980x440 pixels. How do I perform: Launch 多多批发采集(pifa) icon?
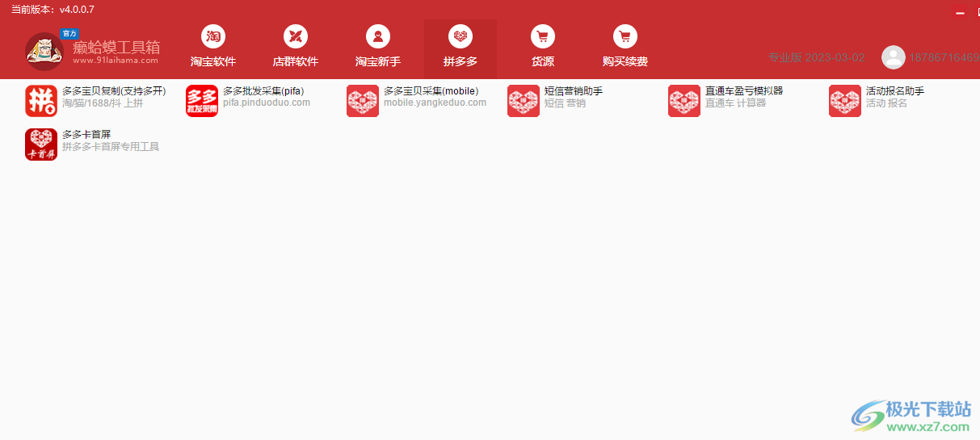202,101
